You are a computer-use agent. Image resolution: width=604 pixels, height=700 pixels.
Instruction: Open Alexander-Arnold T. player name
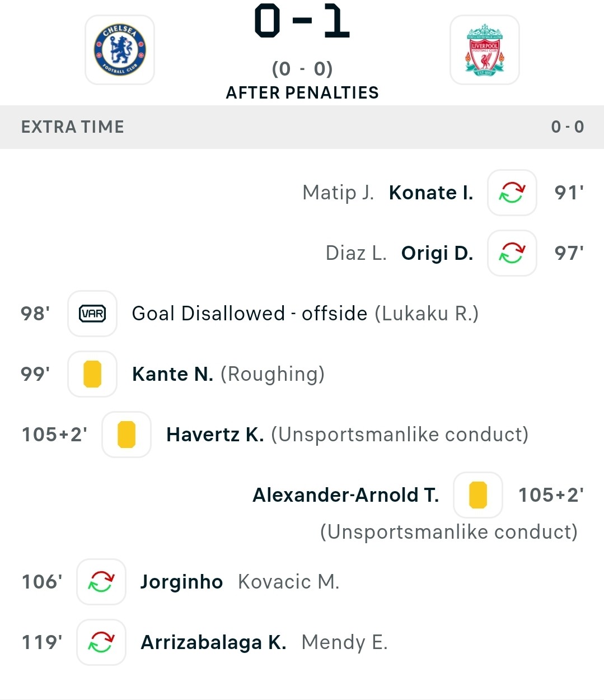(345, 495)
